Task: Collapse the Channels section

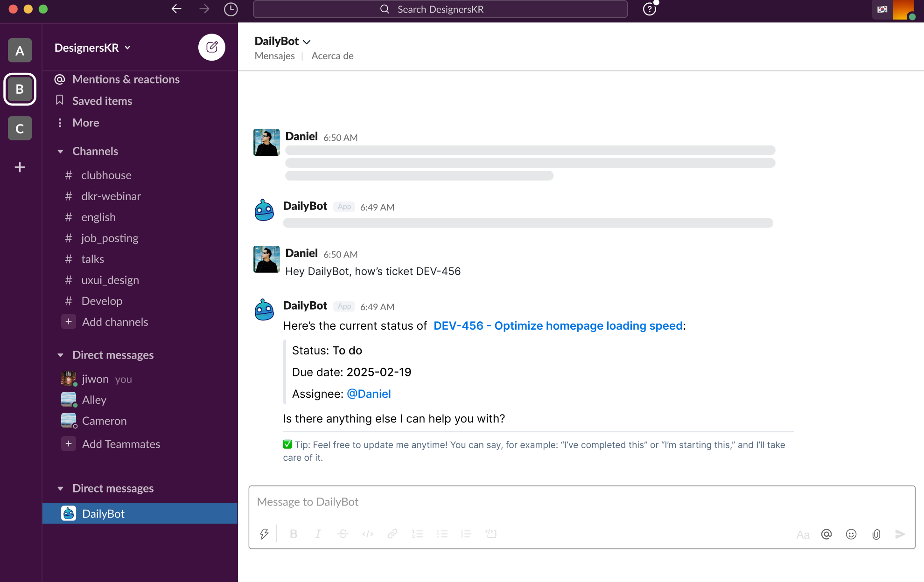Action: point(60,152)
